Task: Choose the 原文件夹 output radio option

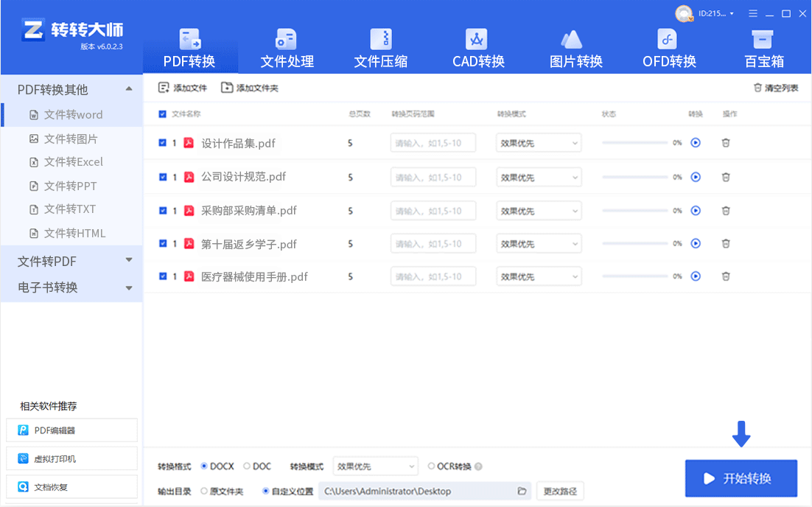Action: pyautogui.click(x=204, y=491)
